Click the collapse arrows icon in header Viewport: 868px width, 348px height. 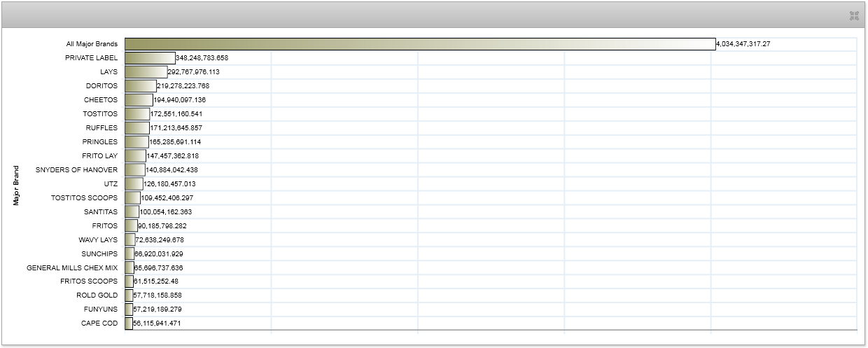click(x=854, y=15)
